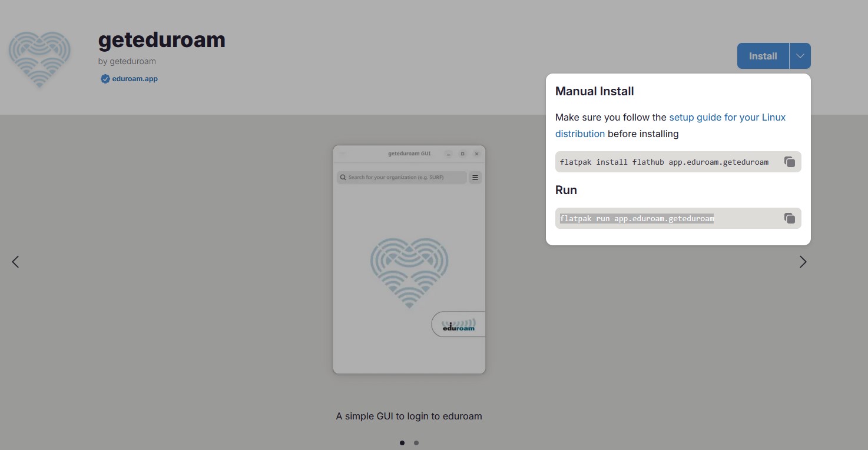Viewport: 868px width, 450px height.
Task: Click the flatpak install flathub command text
Action: pyautogui.click(x=664, y=162)
